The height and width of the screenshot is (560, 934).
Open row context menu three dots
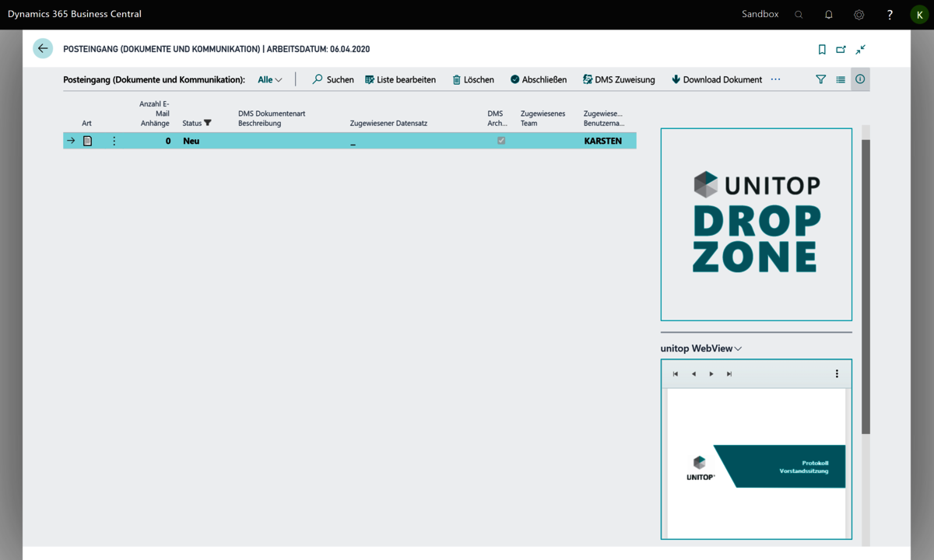114,141
